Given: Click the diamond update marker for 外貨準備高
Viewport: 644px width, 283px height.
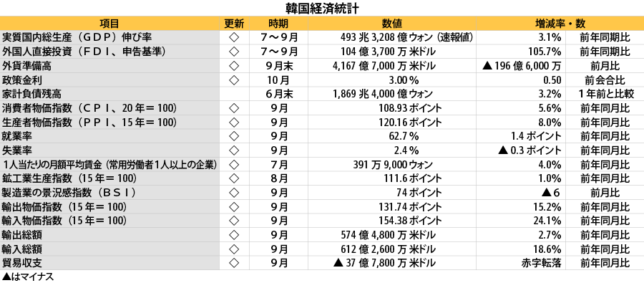Looking at the screenshot, I should pos(234,66).
